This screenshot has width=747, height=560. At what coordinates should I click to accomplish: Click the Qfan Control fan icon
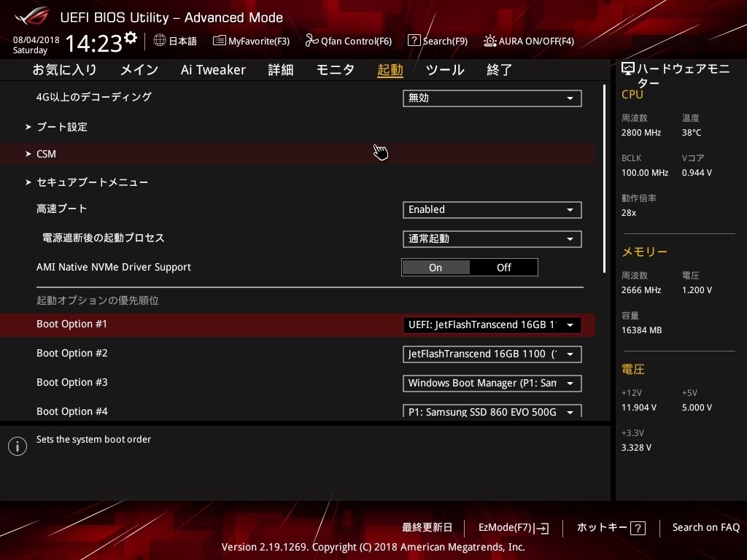pos(311,41)
